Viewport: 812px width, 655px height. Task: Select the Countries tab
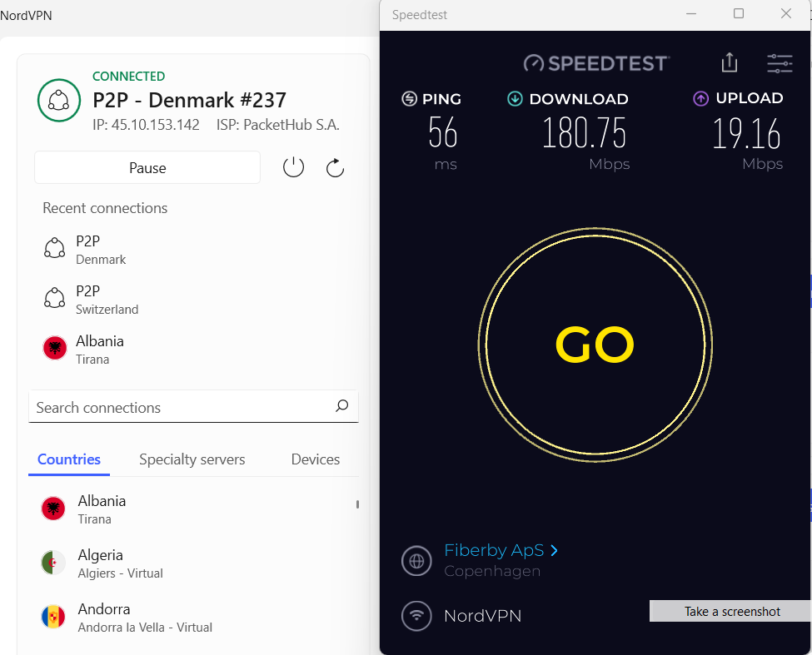click(69, 459)
